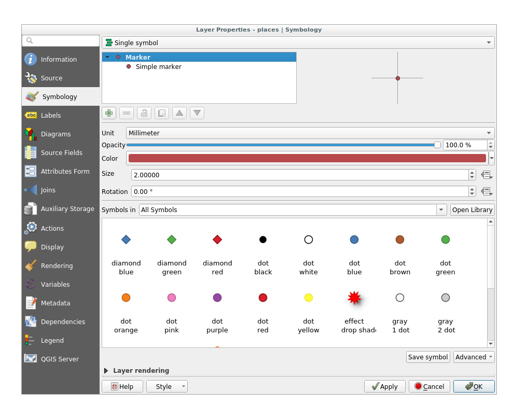Move symbol layer up with the arrow icon
The image size is (527, 420).
pyautogui.click(x=179, y=113)
